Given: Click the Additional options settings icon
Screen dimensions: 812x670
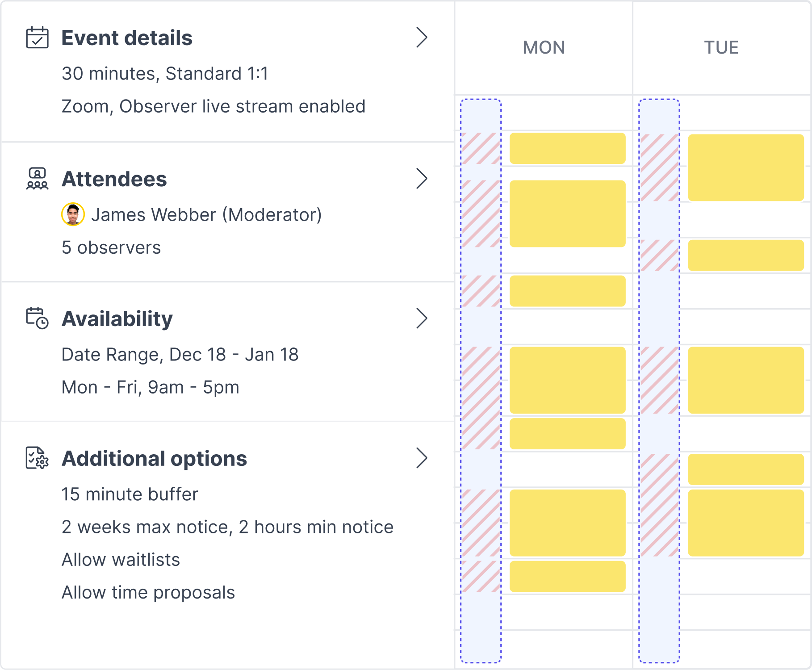Looking at the screenshot, I should [x=37, y=458].
